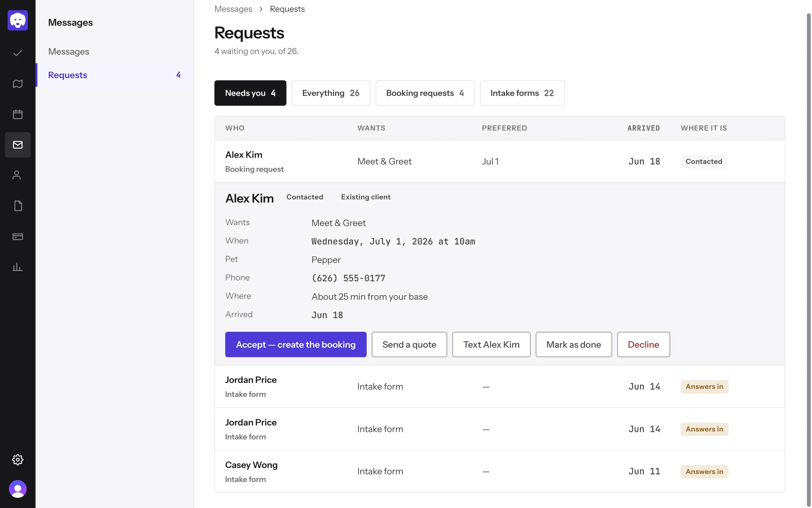The image size is (812, 508).
Task: Click phone number (626) 555-0177
Action: [348, 278]
